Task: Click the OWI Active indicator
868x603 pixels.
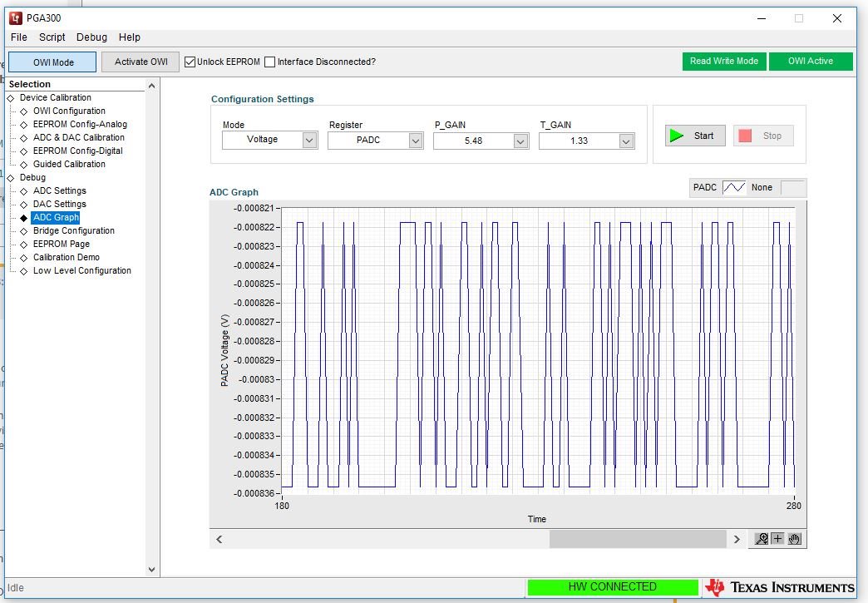Action: pos(811,61)
